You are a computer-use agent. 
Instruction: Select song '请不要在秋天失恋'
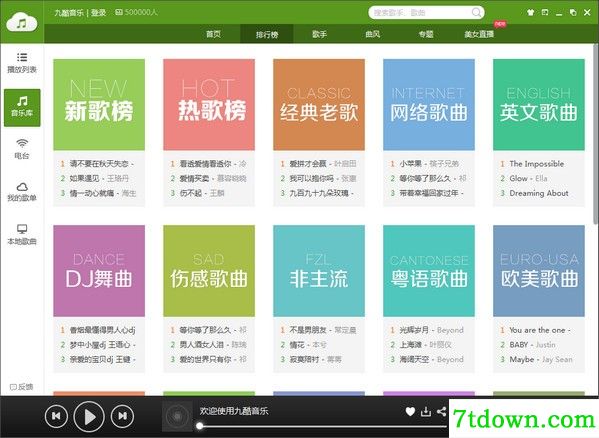[101, 164]
